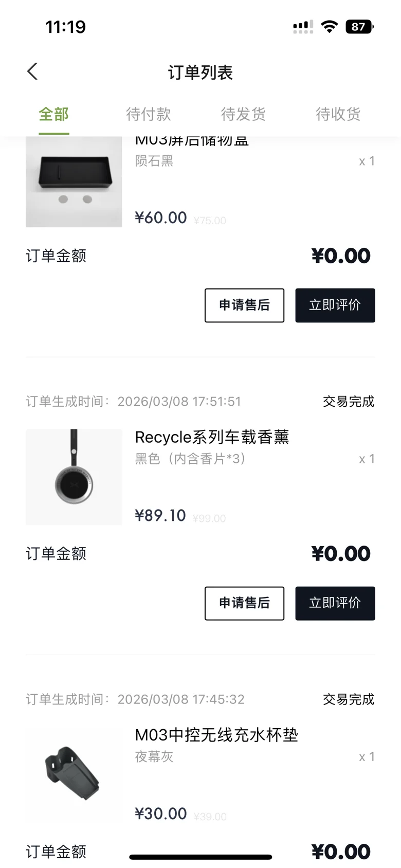Switch to the 待付款 tab

149,114
